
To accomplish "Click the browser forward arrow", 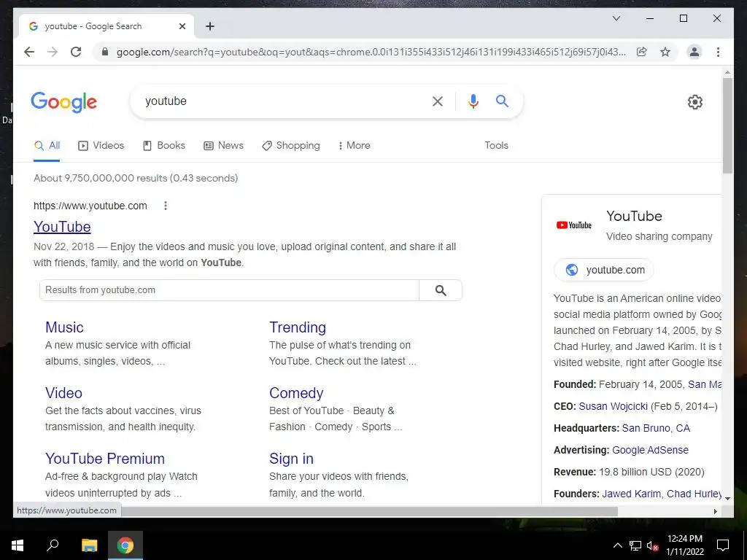I will point(53,52).
